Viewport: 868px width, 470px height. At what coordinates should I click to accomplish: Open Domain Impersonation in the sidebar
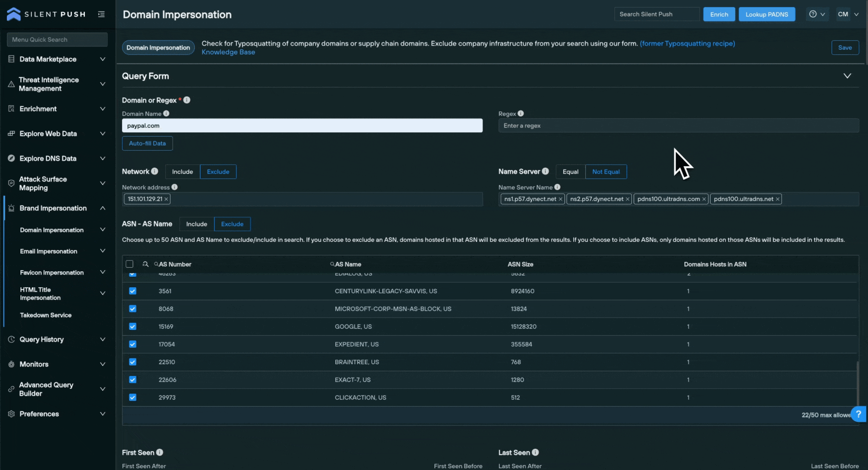[x=52, y=230]
